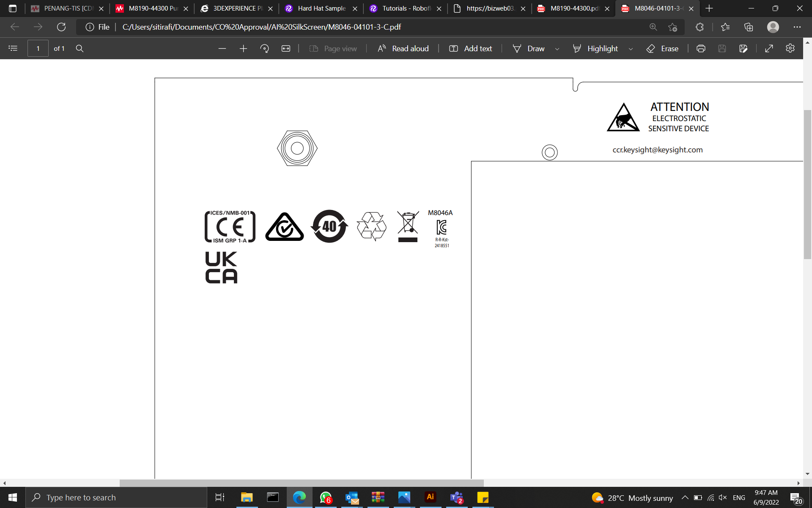Click the Rotate page icon
This screenshot has width=812, height=508.
tap(265, 49)
